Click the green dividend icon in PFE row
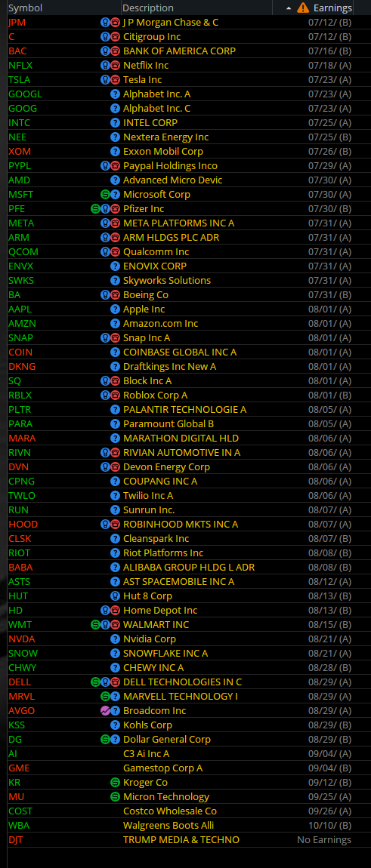Viewport: 371px width, 868px height. pyautogui.click(x=95, y=209)
